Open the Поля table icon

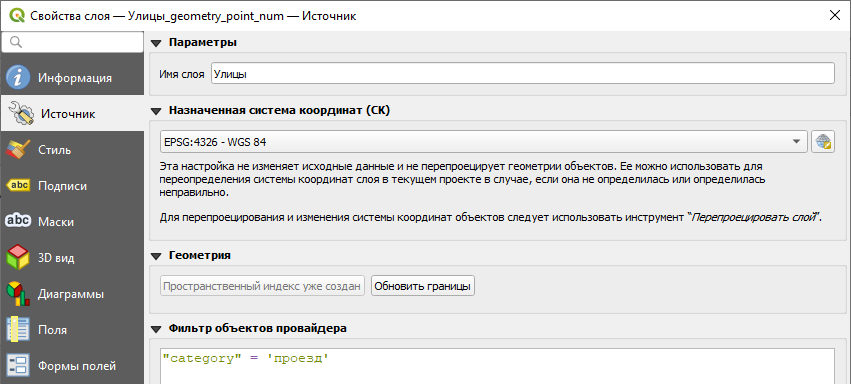click(x=18, y=330)
